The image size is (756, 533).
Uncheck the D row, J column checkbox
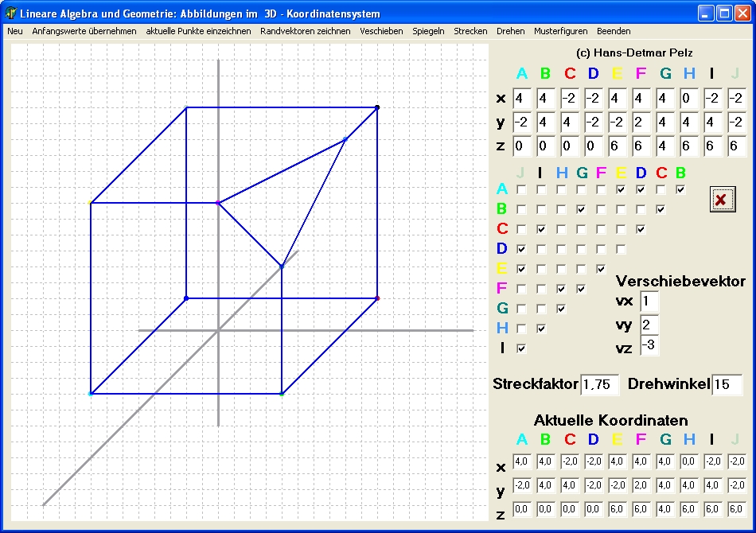[x=521, y=249]
